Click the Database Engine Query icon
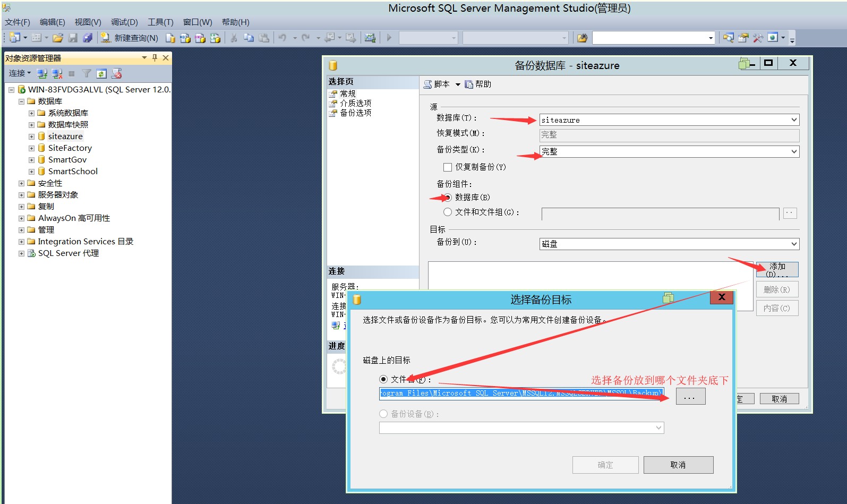 point(170,38)
